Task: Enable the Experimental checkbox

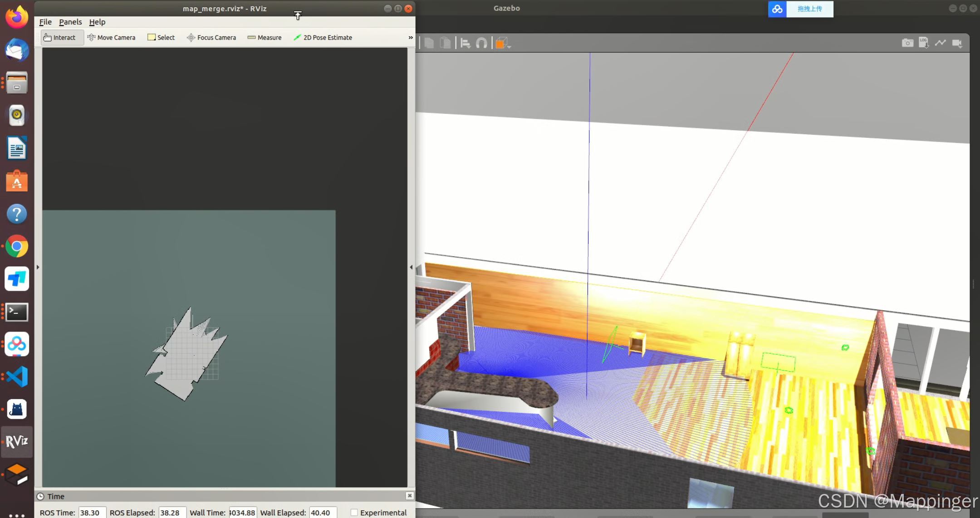Action: click(354, 513)
